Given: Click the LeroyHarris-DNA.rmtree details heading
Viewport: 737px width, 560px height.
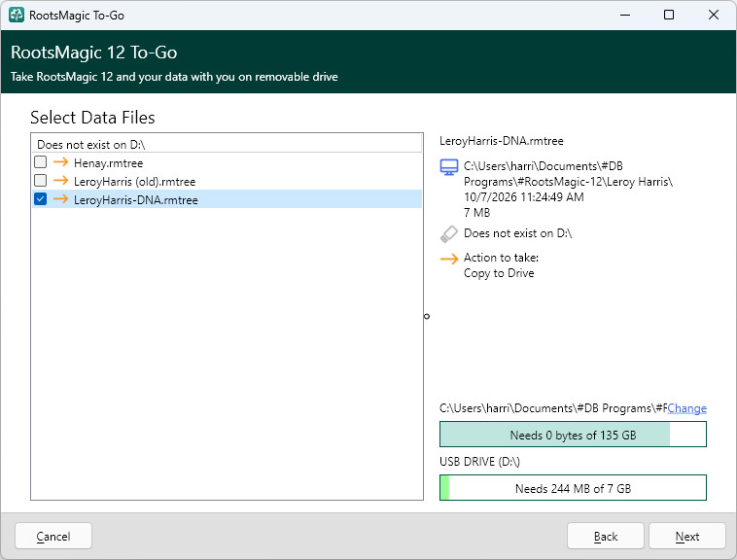Looking at the screenshot, I should 501,141.
